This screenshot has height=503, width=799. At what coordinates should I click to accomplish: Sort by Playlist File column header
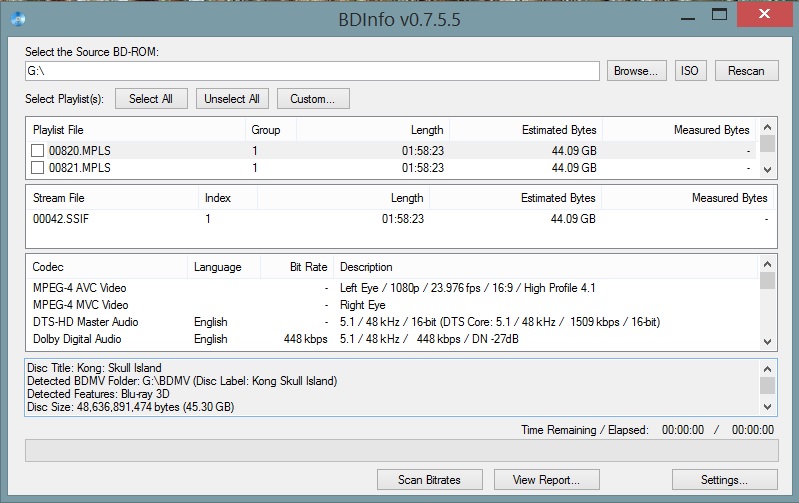[x=136, y=130]
